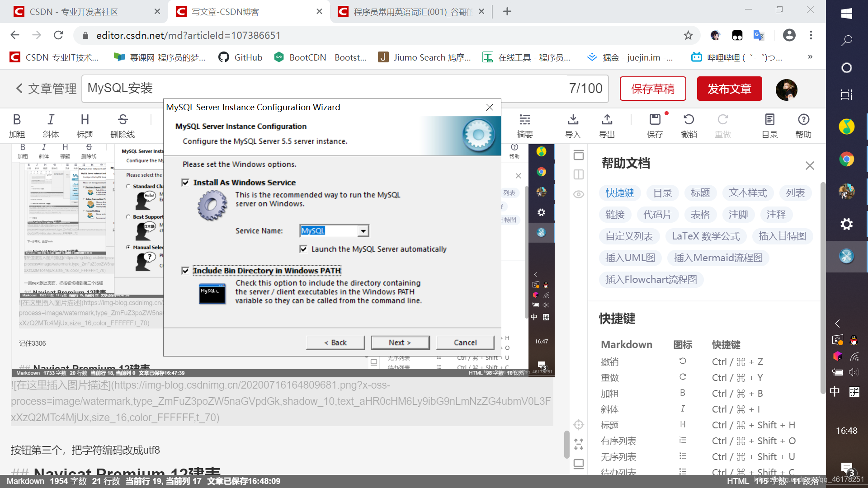Undo with the 撤销 icon
This screenshot has width=868, height=488.
[x=689, y=126]
